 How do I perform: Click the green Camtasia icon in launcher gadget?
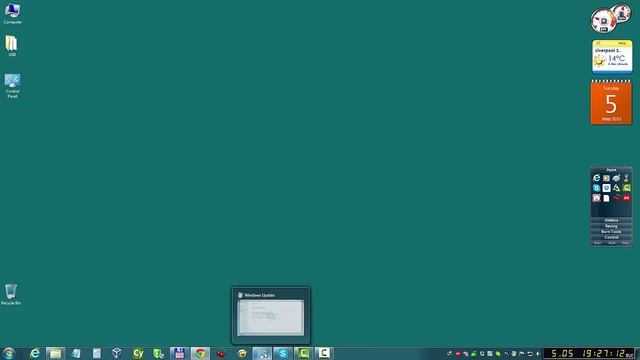(x=627, y=188)
